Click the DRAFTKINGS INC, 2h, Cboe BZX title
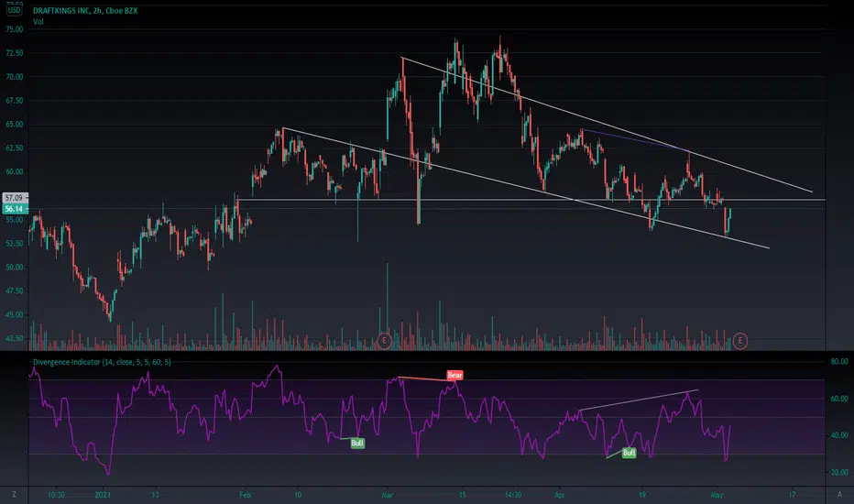Viewport: 854px width, 504px height. [85, 10]
